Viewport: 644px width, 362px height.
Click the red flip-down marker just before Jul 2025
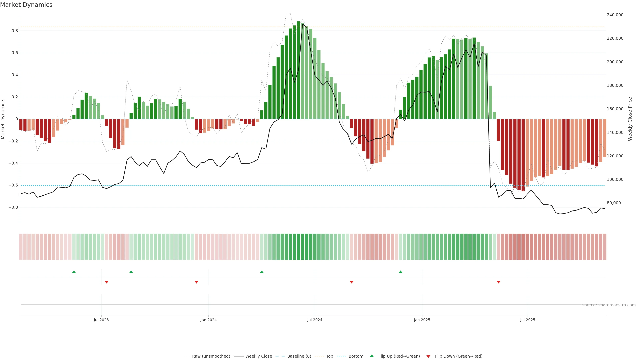pyautogui.click(x=498, y=282)
